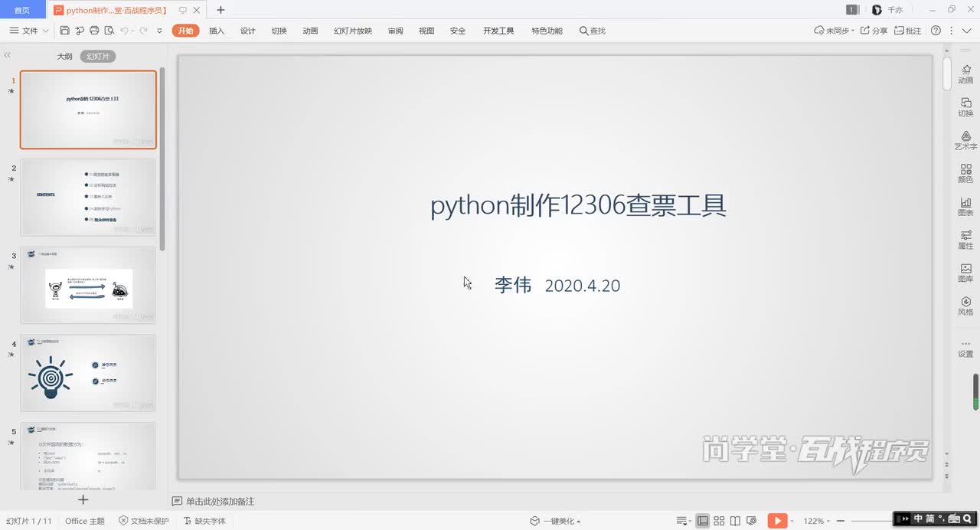Open the 视图 ribbon tab
The height and width of the screenshot is (530, 980).
(x=426, y=31)
